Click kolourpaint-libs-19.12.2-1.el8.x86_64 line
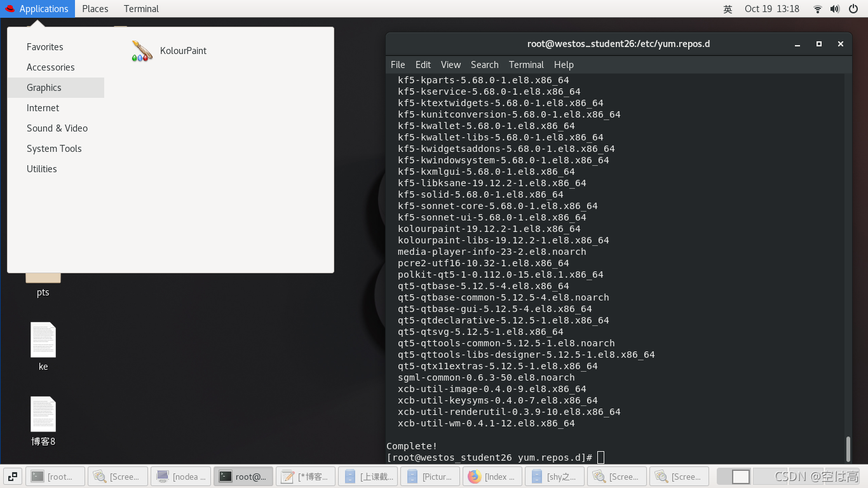 [503, 240]
